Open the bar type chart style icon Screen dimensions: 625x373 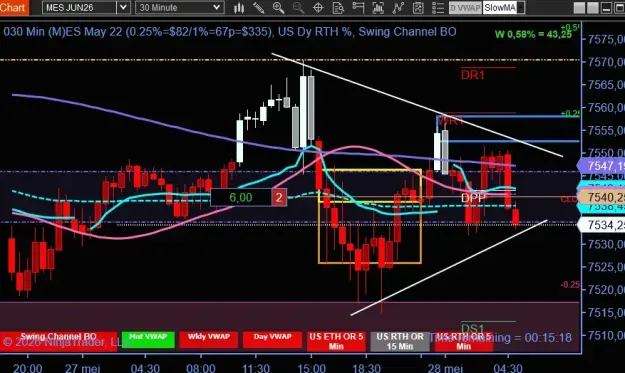239,8
